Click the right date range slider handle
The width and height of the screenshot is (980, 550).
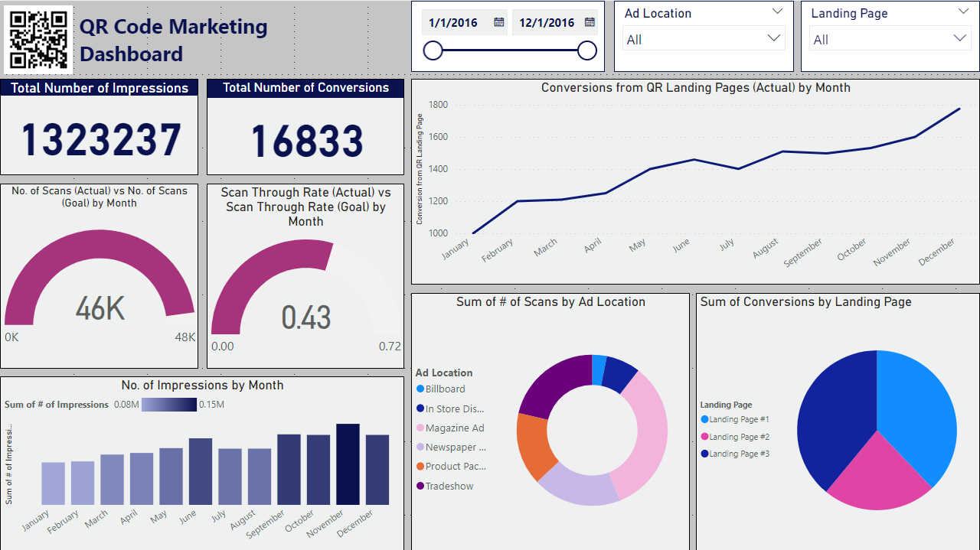587,50
